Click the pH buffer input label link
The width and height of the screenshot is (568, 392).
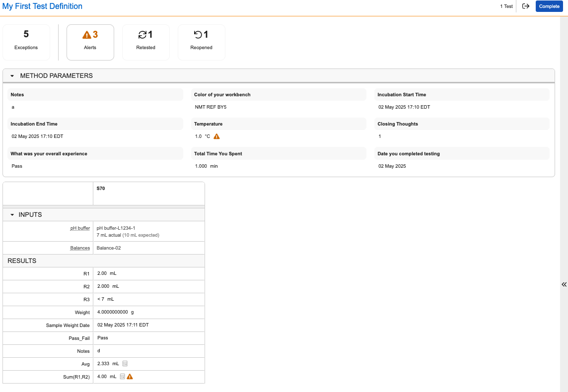coord(80,228)
